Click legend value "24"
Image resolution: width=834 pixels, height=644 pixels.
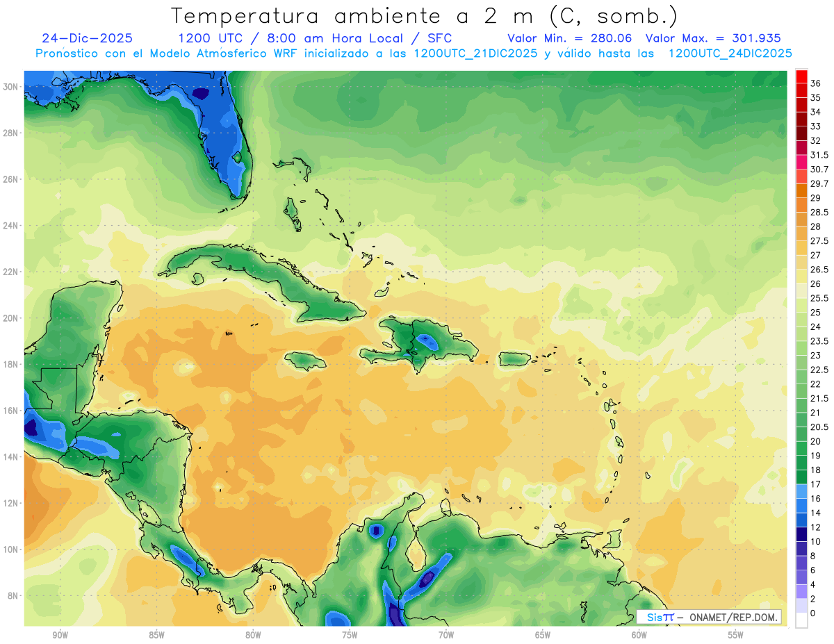(816, 327)
